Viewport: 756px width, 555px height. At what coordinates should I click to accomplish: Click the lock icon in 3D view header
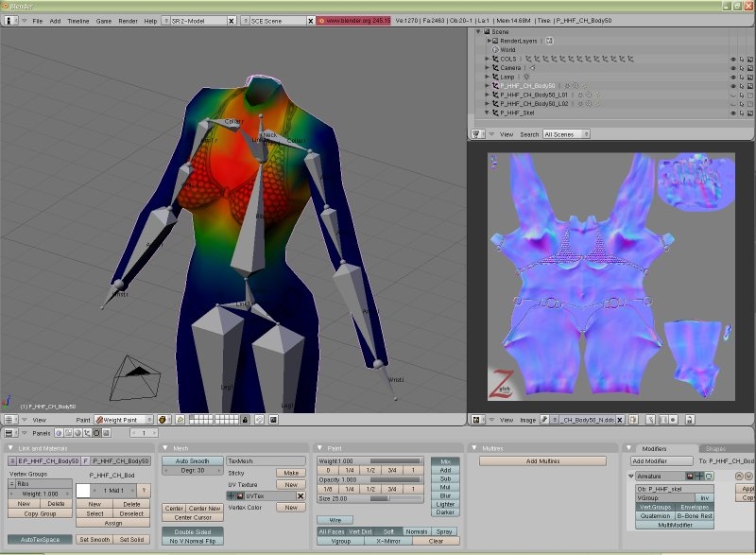pos(245,419)
